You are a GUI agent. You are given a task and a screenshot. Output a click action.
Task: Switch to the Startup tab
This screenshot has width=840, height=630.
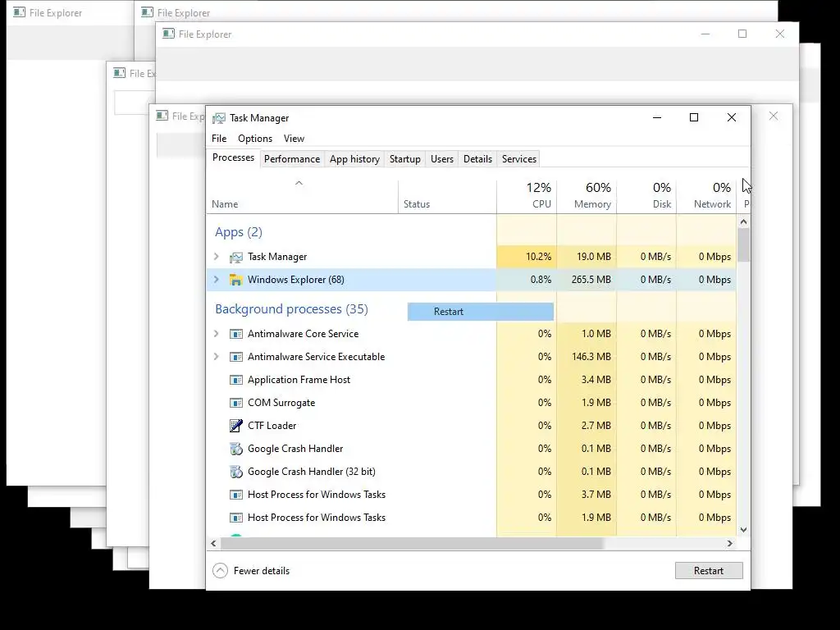click(405, 159)
